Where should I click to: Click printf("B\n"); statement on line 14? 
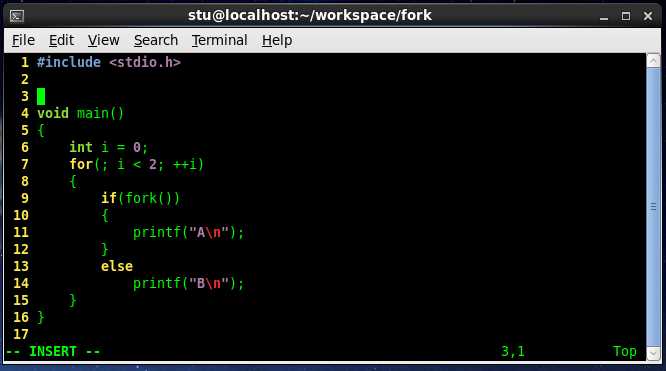click(x=189, y=283)
